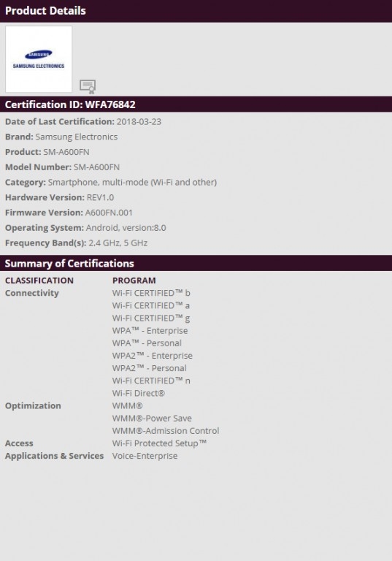
Task: Click the Wi-Fi Direct entry
Action: tap(139, 393)
